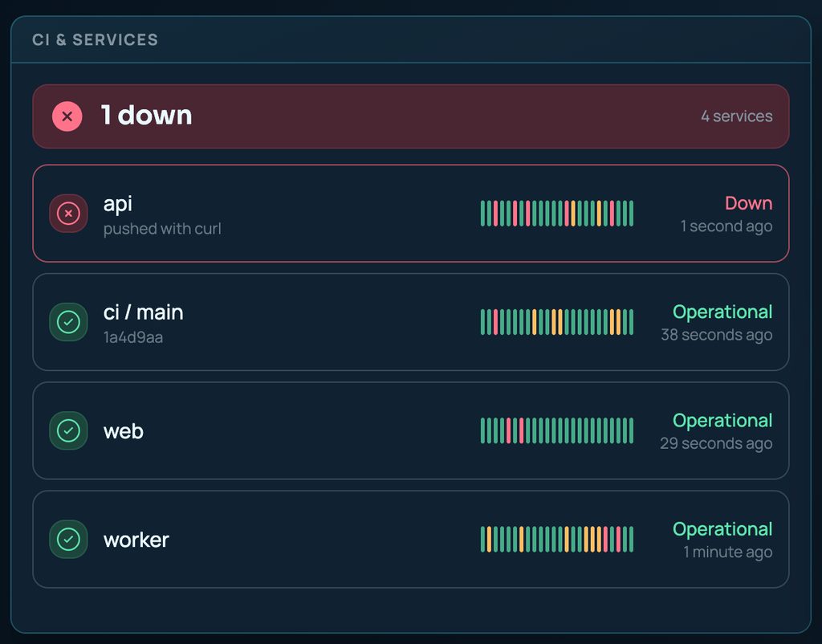Click the "pushed with curl" subtitle
The height and width of the screenshot is (644, 822).
point(162,229)
